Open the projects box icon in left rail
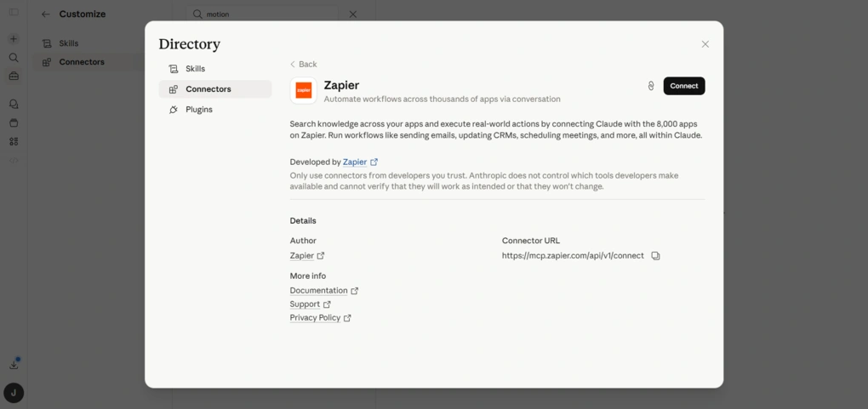 (14, 122)
